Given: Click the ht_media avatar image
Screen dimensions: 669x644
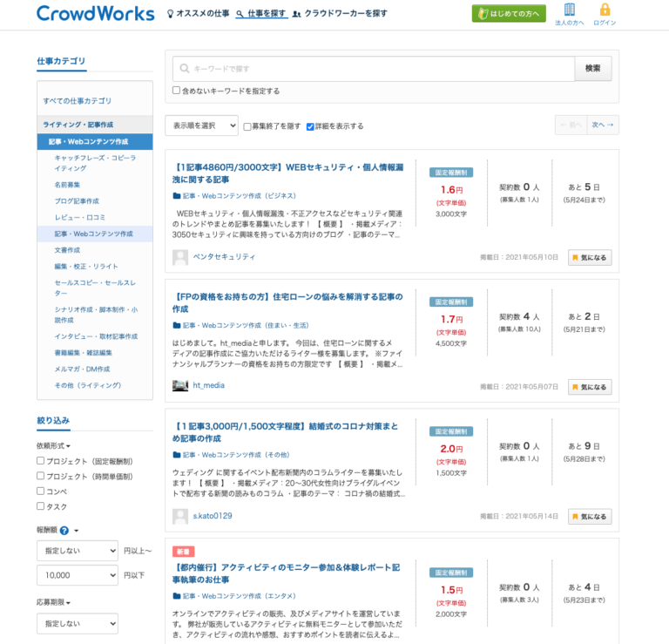Looking at the screenshot, I should (x=180, y=386).
